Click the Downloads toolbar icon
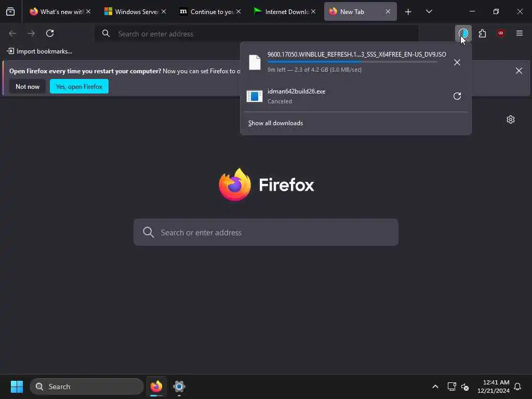Image resolution: width=532 pixels, height=399 pixels. pyautogui.click(x=463, y=33)
